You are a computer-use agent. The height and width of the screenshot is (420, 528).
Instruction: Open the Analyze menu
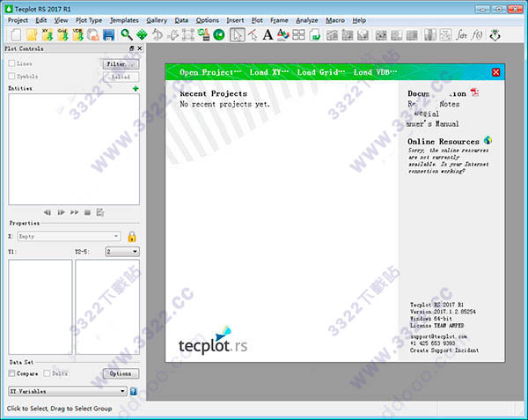(x=307, y=20)
